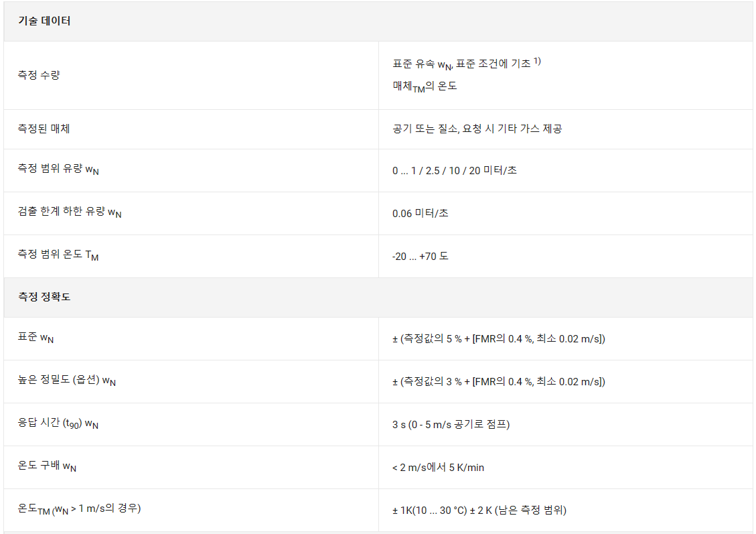Click the 측정 수량 row label

39,75
